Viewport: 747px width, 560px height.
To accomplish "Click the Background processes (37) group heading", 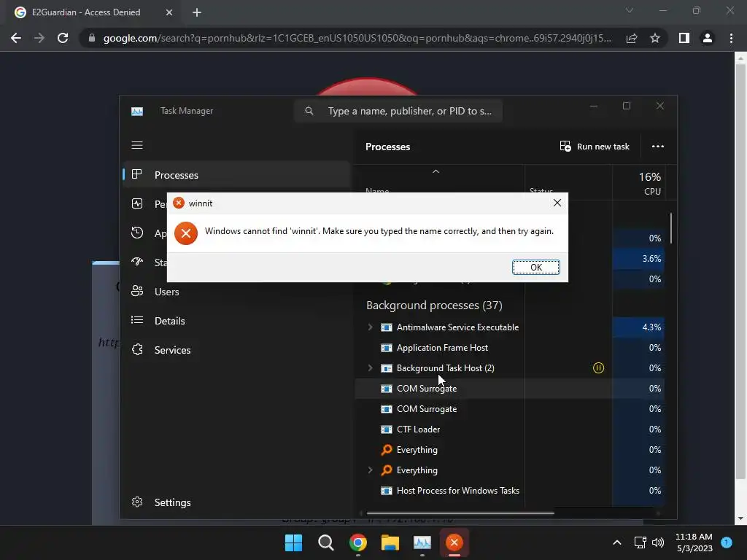I will (434, 306).
